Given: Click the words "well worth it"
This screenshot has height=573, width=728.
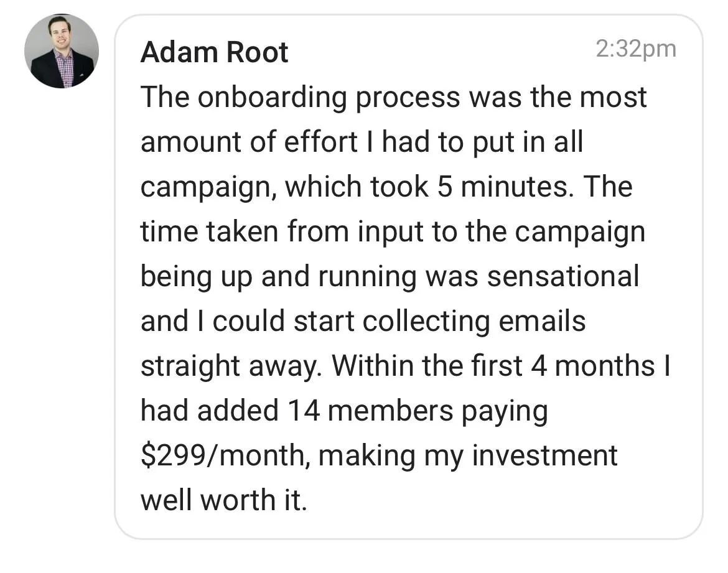Looking at the screenshot, I should (224, 500).
